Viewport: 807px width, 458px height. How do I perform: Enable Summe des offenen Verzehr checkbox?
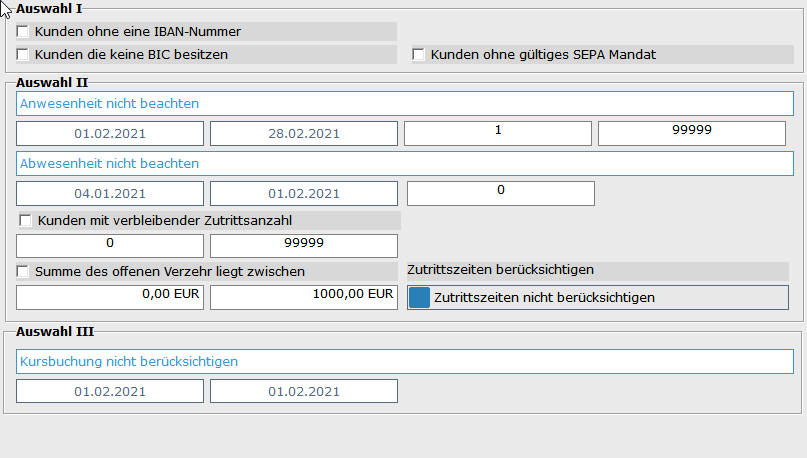(x=23, y=271)
